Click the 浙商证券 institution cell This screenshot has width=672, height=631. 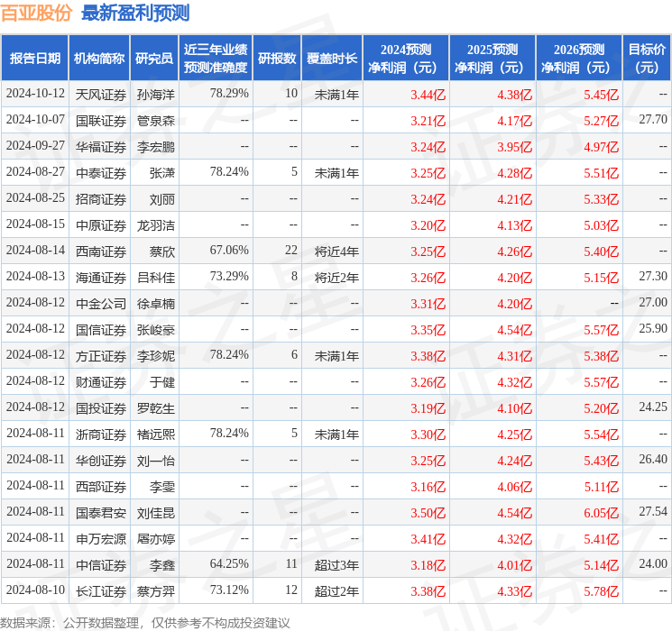coord(101,434)
